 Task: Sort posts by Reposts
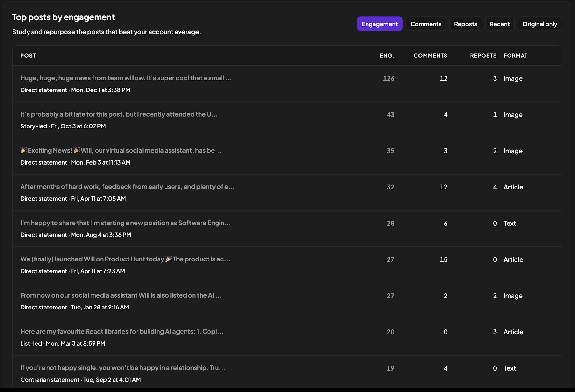pos(465,24)
